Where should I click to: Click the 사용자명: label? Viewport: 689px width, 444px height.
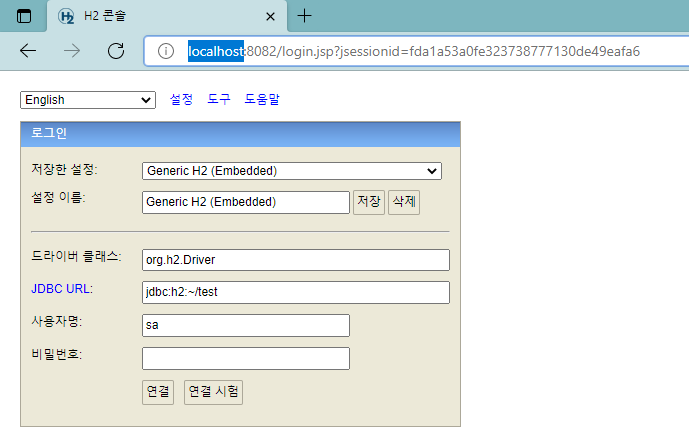pyautogui.click(x=57, y=321)
